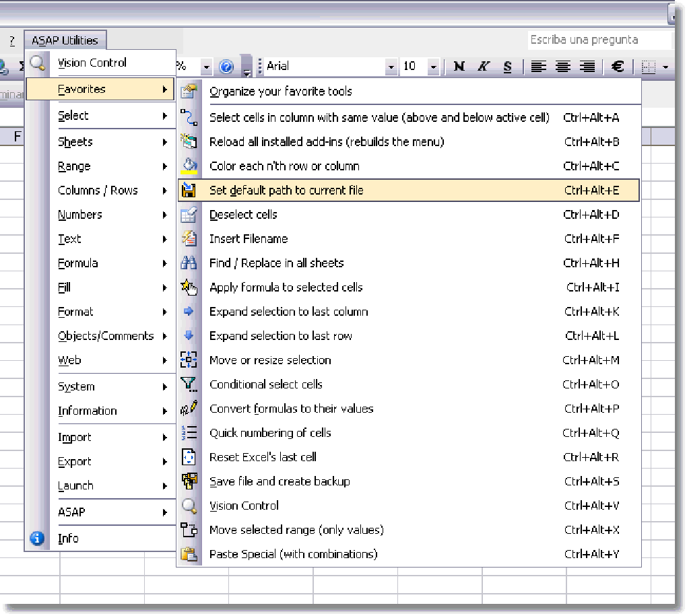
Task: Click the Insert Filename icon
Action: point(189,238)
